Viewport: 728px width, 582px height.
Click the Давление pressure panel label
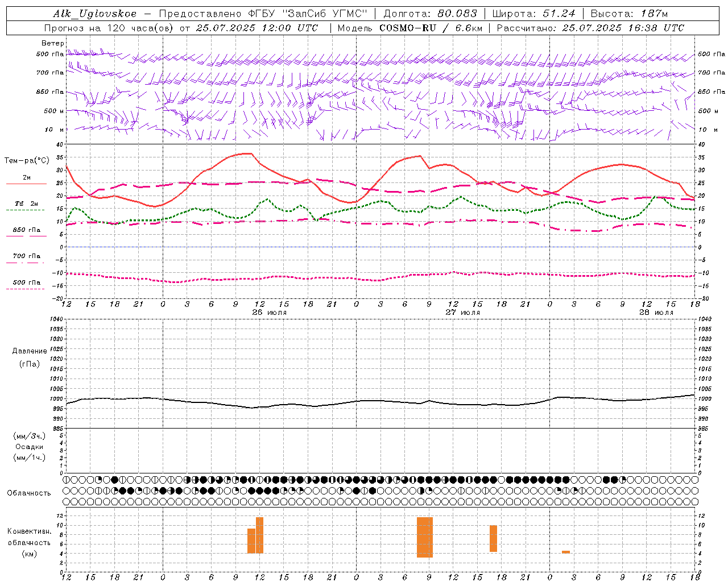(x=30, y=351)
